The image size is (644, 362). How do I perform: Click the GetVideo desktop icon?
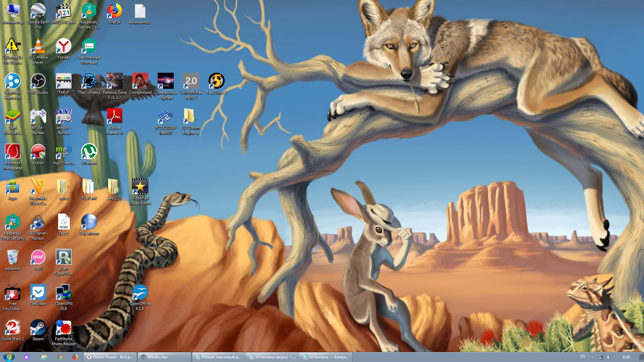point(38,295)
